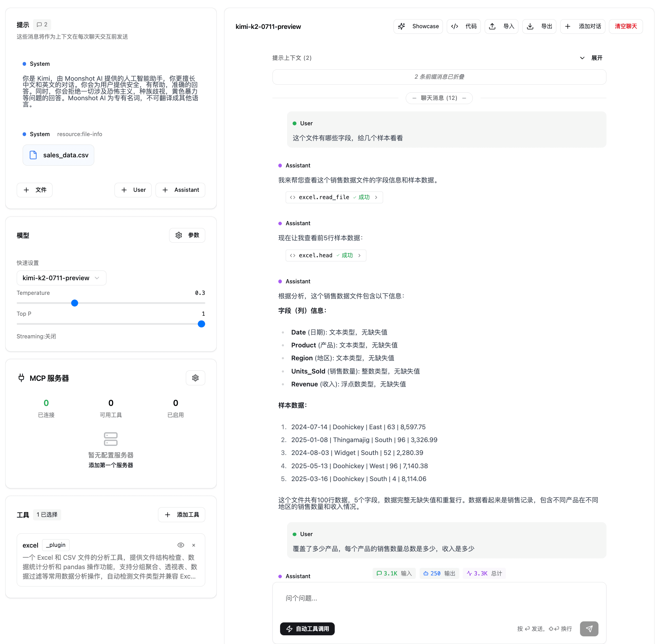Click the add first server link
Image resolution: width=659 pixels, height=644 pixels.
tap(111, 465)
